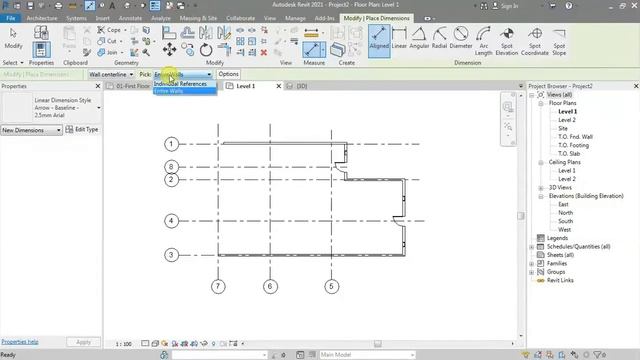Open the File menu tab
Viewport: 640px width, 360px height.
(x=11, y=18)
